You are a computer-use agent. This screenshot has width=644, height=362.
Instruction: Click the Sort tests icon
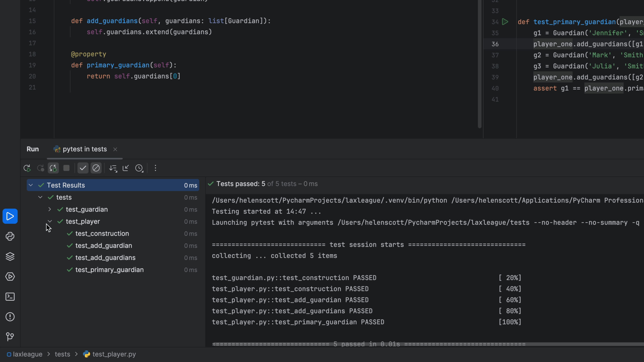[x=113, y=168]
